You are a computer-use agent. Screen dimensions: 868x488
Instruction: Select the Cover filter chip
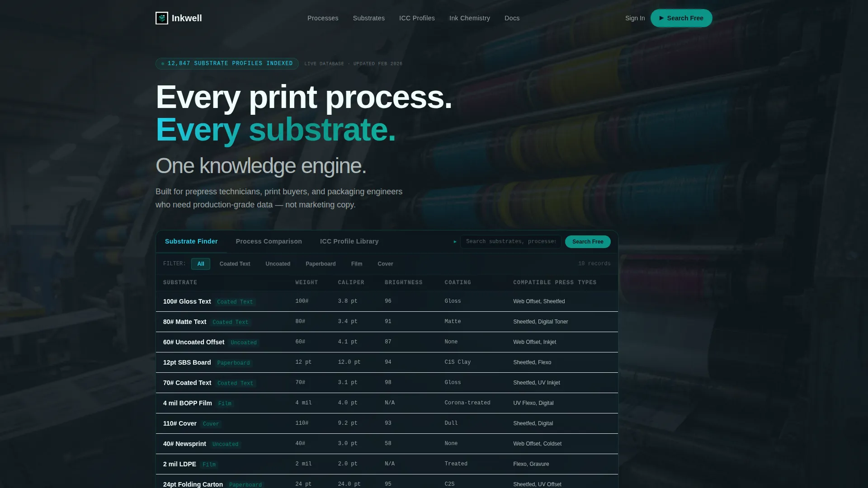tap(385, 264)
